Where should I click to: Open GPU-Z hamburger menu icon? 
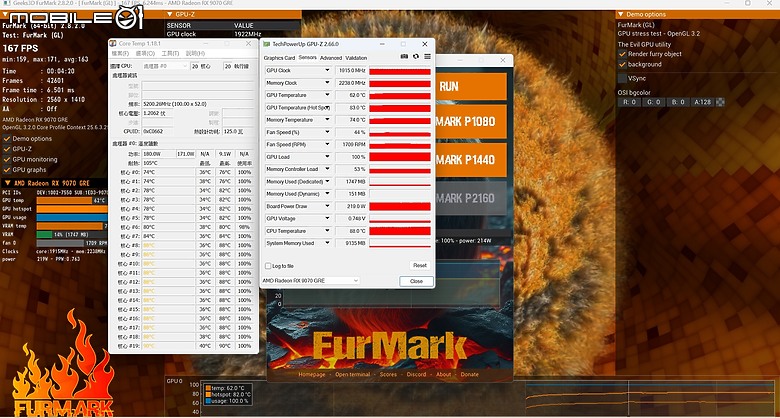(427, 57)
